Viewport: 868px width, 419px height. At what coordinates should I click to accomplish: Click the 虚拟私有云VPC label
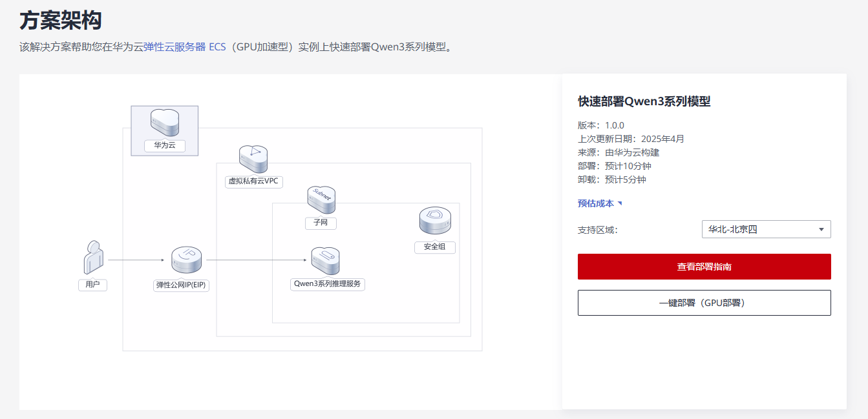pyautogui.click(x=253, y=181)
